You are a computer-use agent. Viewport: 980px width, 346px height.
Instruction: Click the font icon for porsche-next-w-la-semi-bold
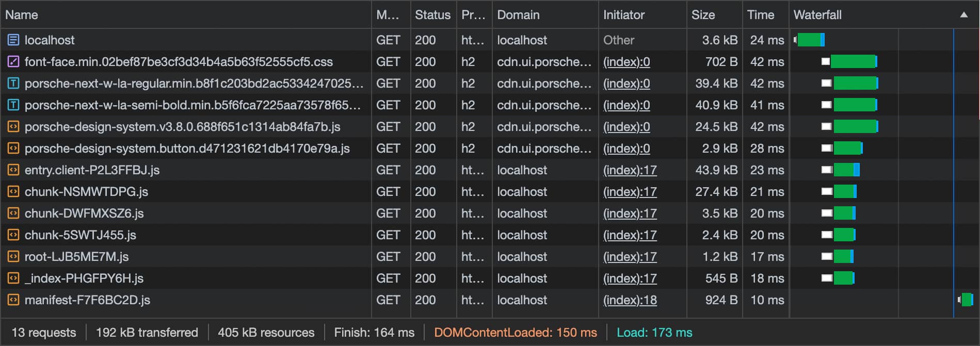(x=13, y=105)
